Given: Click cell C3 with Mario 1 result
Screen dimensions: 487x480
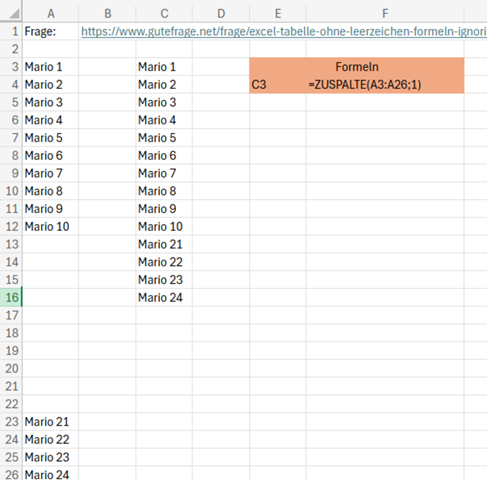Looking at the screenshot, I should coord(164,67).
